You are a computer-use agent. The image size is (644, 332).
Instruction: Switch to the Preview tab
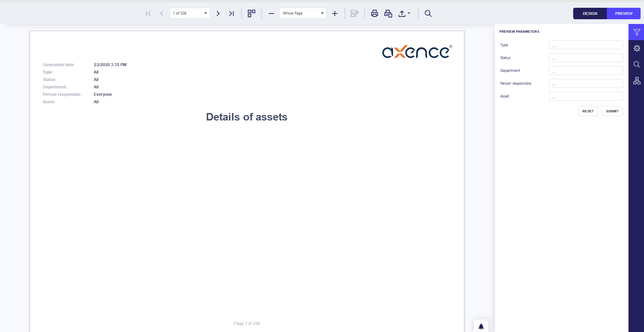click(x=623, y=13)
